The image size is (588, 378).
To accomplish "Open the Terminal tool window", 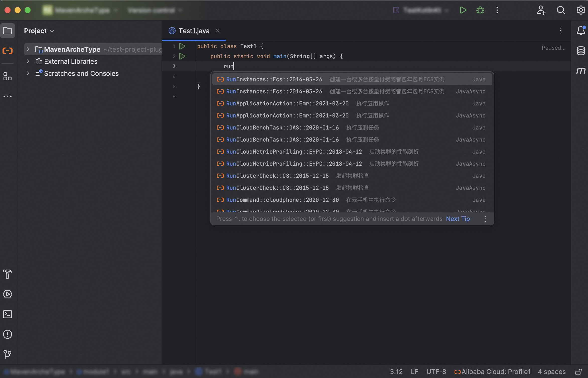I will tap(8, 314).
